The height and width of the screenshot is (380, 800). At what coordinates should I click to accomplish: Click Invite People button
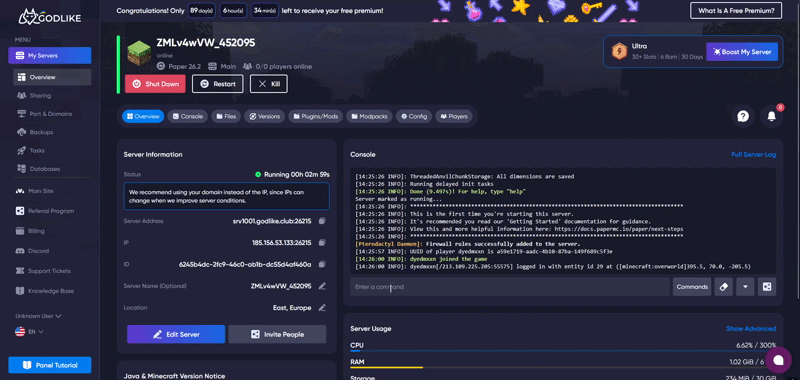point(277,335)
